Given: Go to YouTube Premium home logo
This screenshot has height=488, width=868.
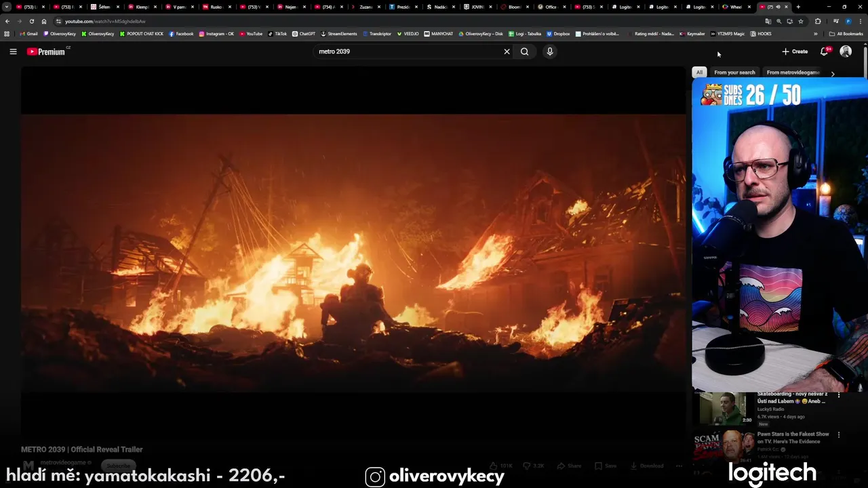Looking at the screenshot, I should click(x=45, y=52).
